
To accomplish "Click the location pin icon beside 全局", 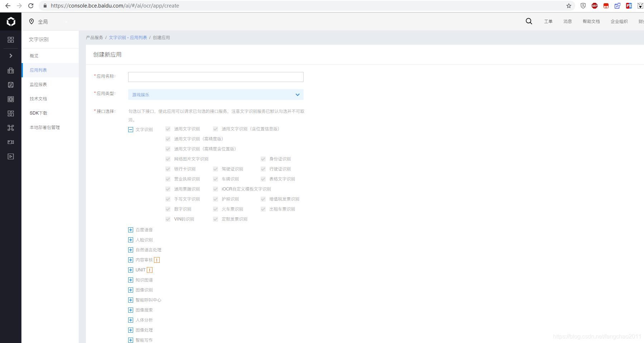I will click(32, 21).
